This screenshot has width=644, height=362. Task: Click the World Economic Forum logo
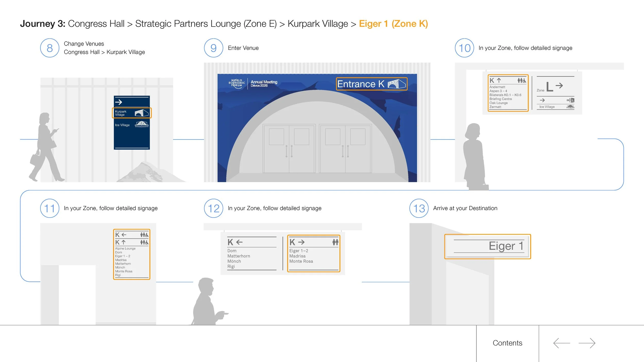(x=236, y=83)
